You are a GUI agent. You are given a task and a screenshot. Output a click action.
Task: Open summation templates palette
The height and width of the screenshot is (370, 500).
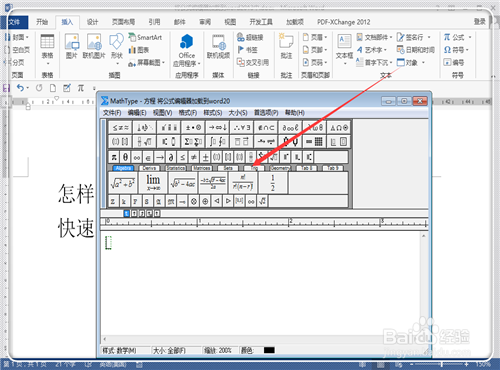(x=193, y=142)
